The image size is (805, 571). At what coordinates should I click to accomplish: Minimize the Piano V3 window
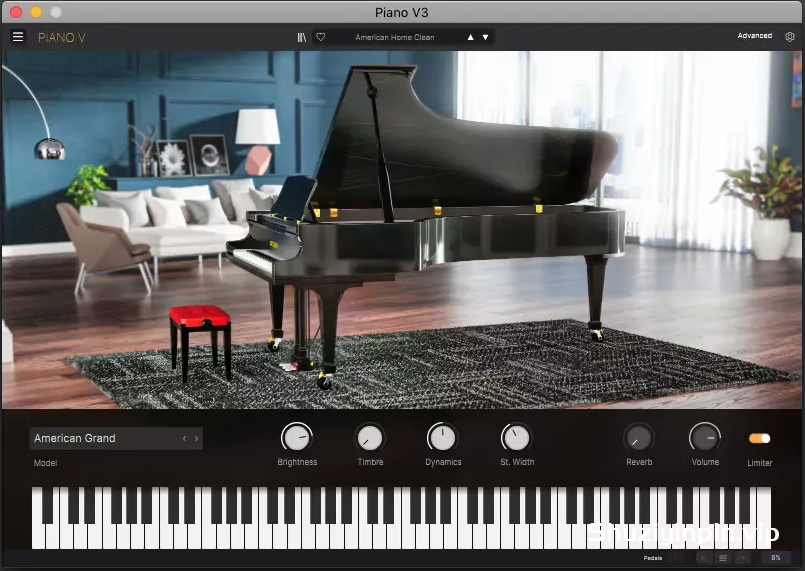[x=36, y=12]
